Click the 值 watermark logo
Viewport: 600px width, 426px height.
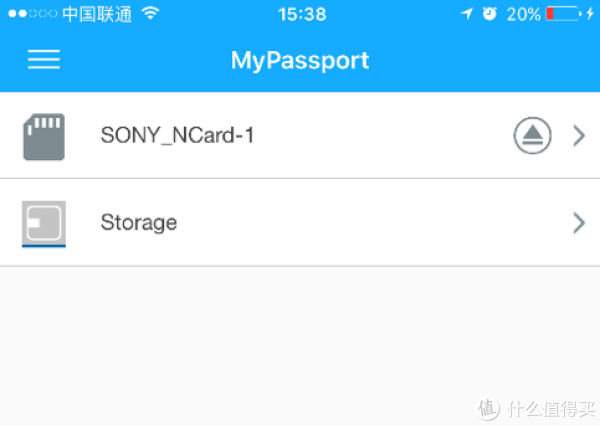[x=488, y=408]
